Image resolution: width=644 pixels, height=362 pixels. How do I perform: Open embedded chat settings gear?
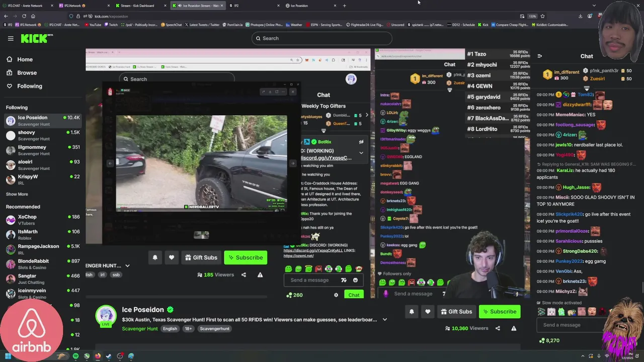point(336,295)
